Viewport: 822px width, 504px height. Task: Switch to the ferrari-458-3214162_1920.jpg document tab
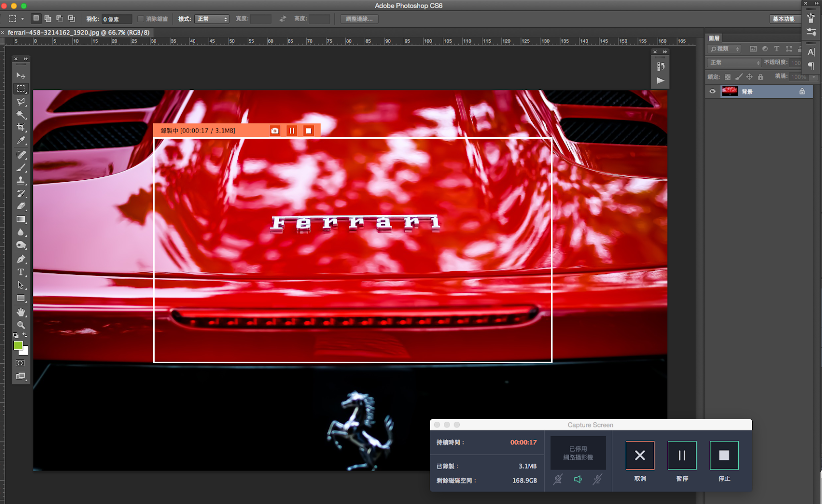pos(79,32)
